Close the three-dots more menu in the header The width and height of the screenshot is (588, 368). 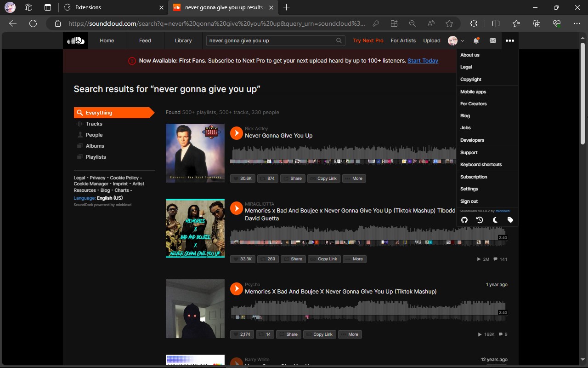point(510,40)
